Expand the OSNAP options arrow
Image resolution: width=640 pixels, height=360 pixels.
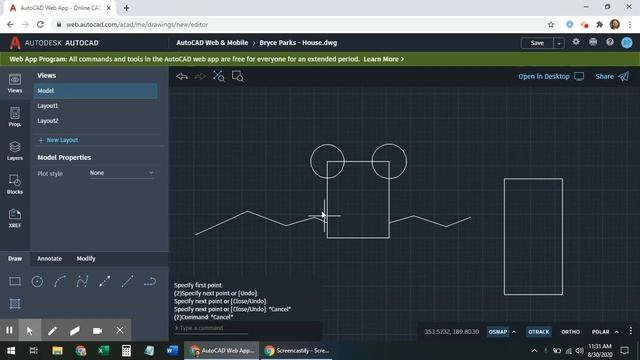click(514, 332)
